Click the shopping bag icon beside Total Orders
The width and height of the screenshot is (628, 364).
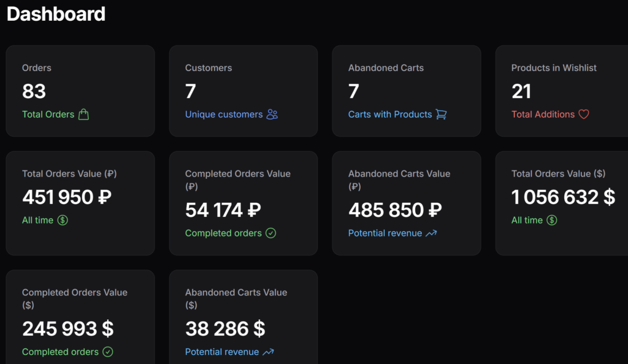tap(83, 115)
